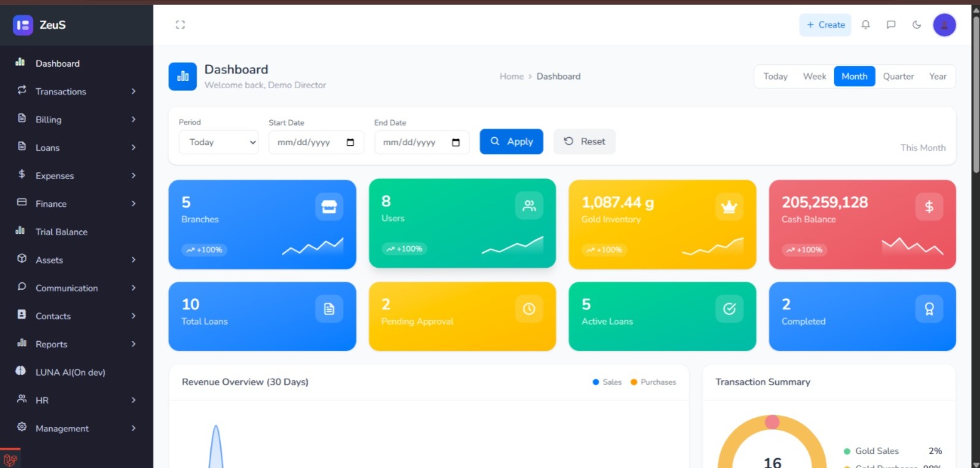Expand the Expenses submenu chevron
The image size is (980, 468).
(133, 176)
